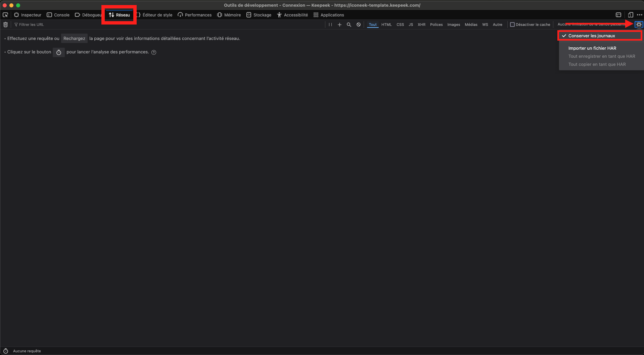
Task: Select Importer un fichier HAR
Action: click(592, 48)
